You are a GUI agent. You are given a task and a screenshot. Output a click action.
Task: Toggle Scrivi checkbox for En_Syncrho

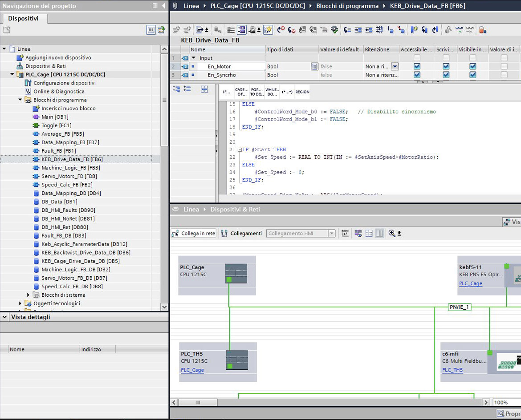tap(446, 75)
